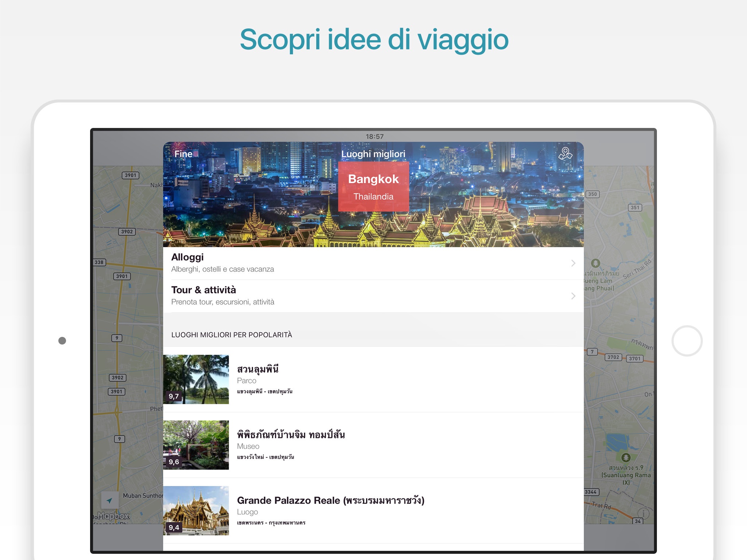This screenshot has width=747, height=560.
Task: Tap the Bueng Lam park marker
Action: coord(595,263)
